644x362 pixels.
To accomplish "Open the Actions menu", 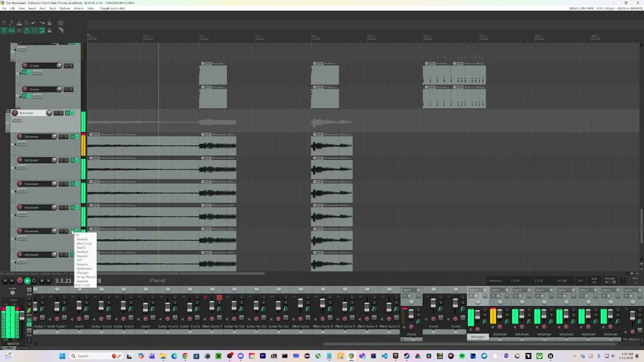I will pyautogui.click(x=79, y=9).
